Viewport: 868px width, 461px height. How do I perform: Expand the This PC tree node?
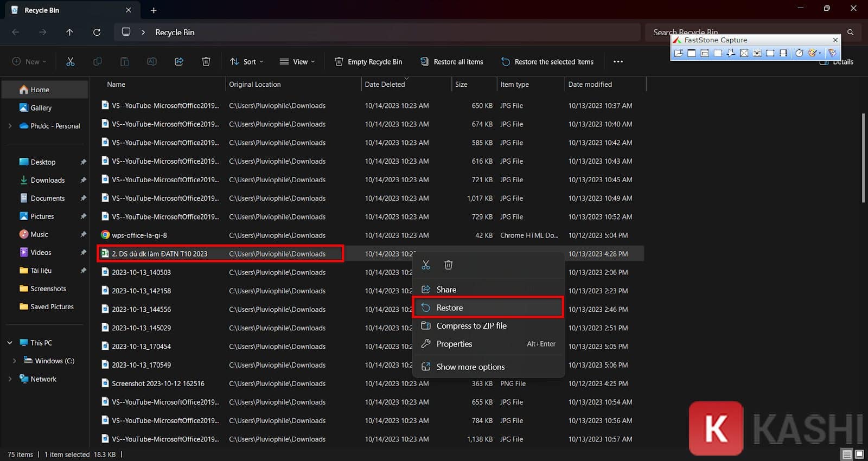(10, 343)
